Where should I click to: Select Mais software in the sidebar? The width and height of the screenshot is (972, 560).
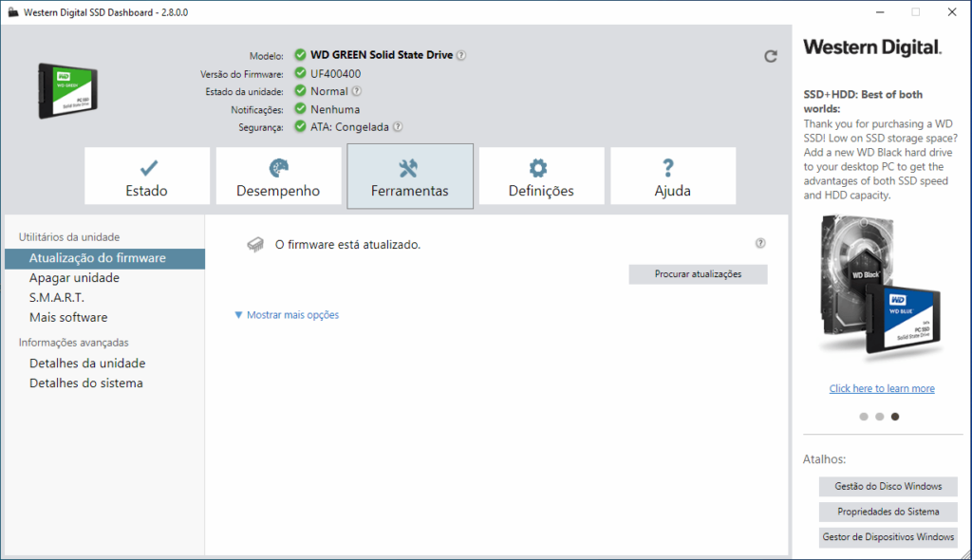(68, 318)
